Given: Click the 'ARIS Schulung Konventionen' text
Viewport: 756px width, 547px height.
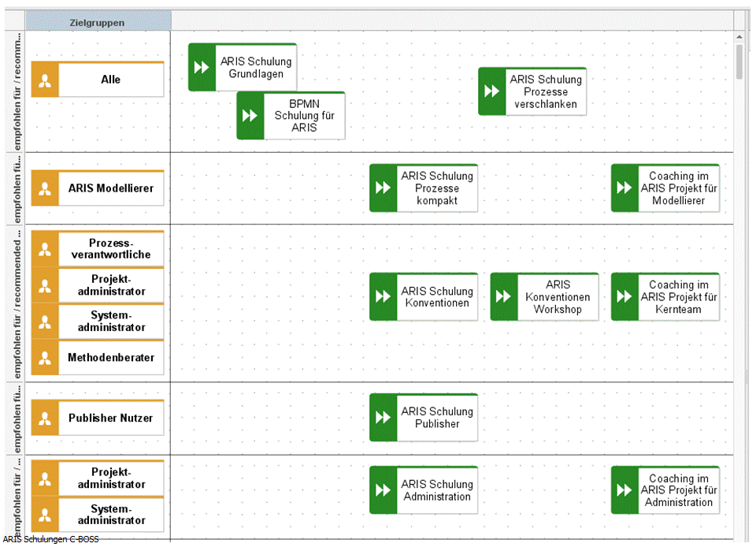Looking at the screenshot, I should [437, 296].
